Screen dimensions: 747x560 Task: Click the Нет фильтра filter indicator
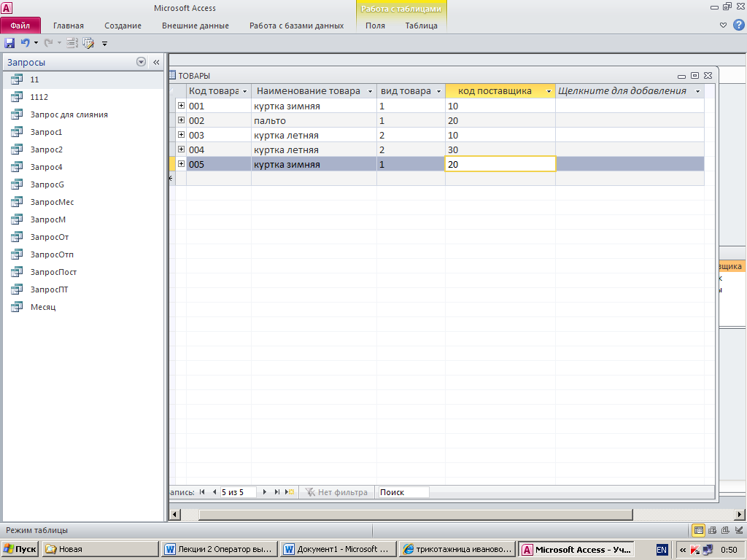click(x=336, y=492)
